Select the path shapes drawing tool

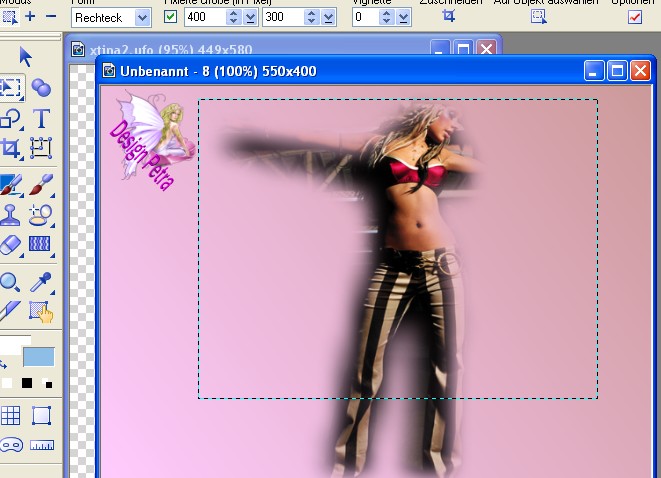[x=11, y=118]
